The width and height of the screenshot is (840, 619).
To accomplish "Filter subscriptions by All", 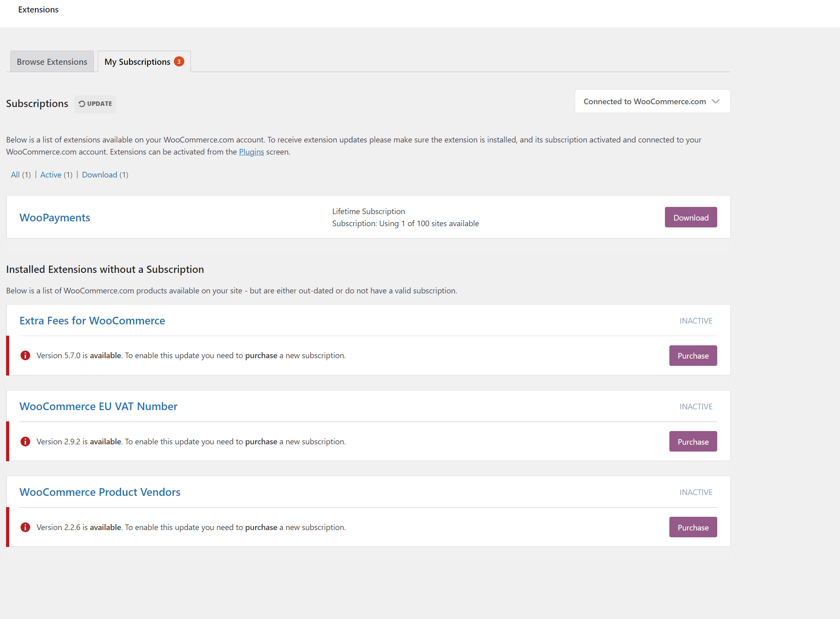I will coord(15,175).
